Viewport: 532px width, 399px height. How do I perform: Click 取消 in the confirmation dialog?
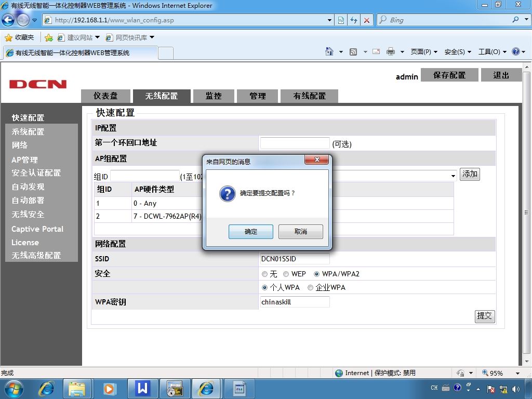pyautogui.click(x=301, y=232)
